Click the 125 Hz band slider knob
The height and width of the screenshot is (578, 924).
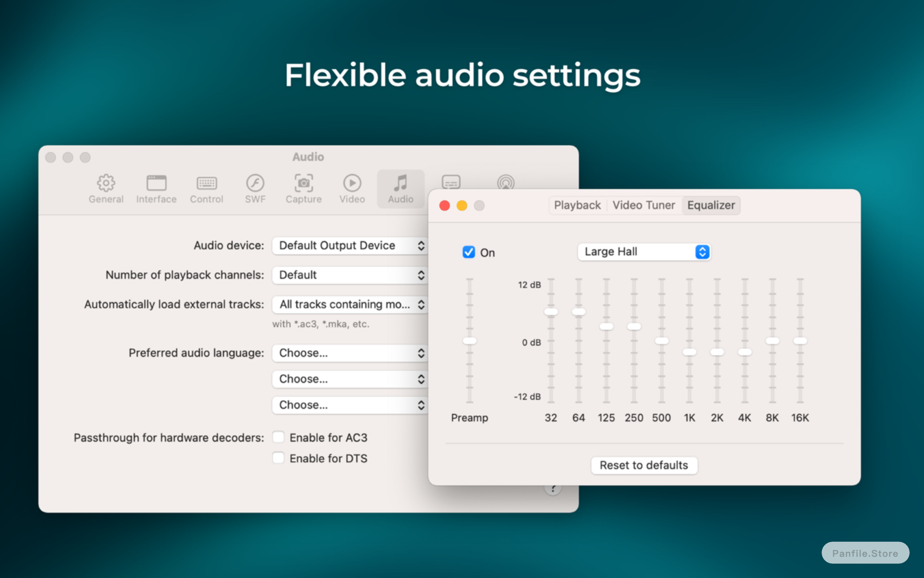[x=606, y=326]
